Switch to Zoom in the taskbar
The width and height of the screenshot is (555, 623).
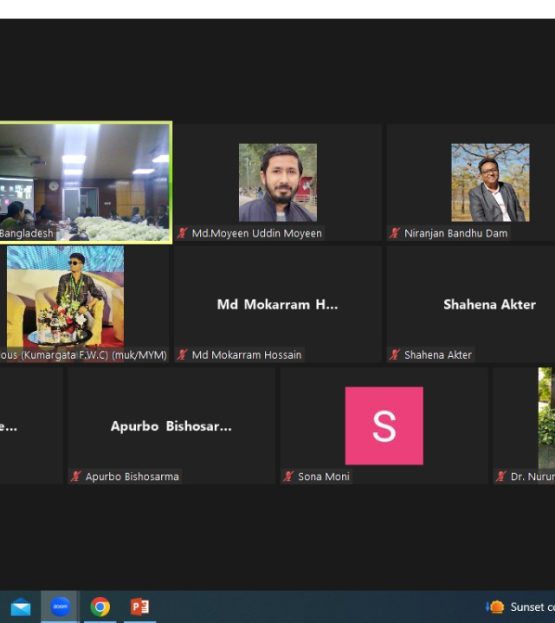click(60, 607)
